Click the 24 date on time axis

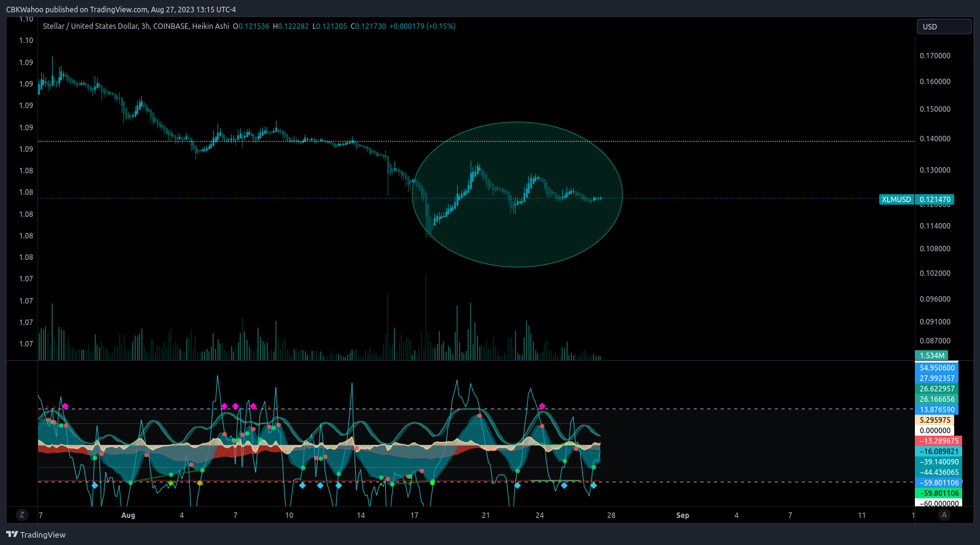click(x=539, y=516)
